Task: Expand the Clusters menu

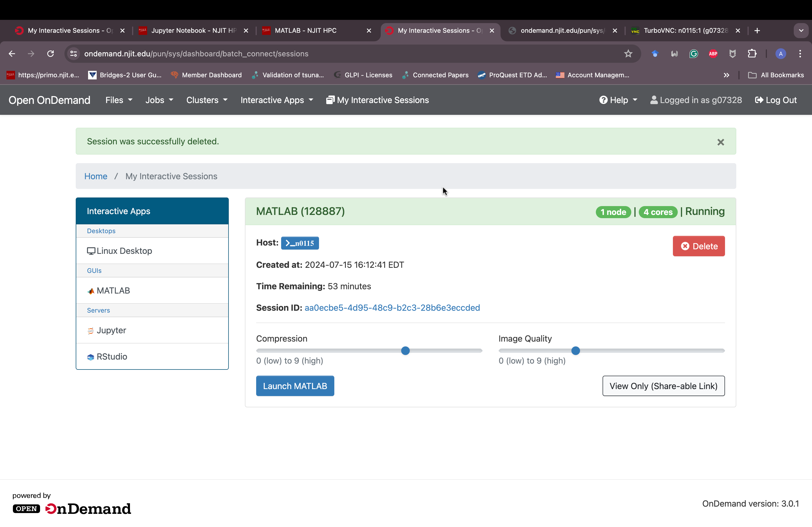Action: [207, 100]
